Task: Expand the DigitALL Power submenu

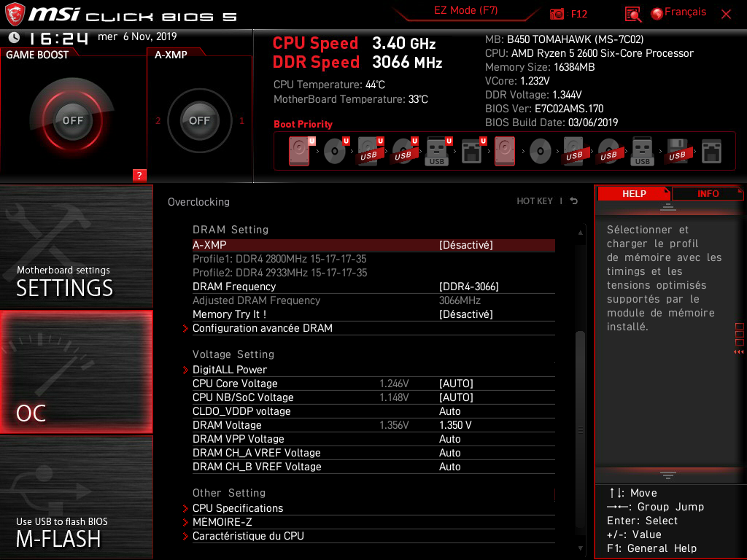Action: point(373,370)
